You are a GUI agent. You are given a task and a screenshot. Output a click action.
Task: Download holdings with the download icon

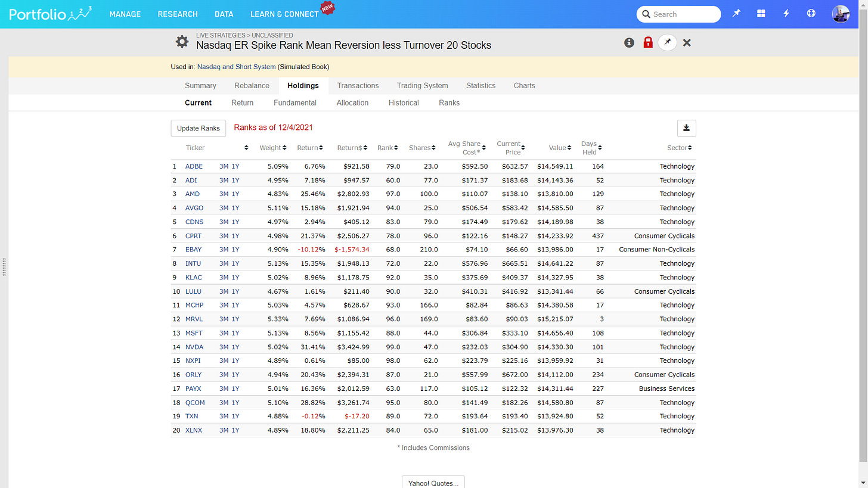pos(687,128)
